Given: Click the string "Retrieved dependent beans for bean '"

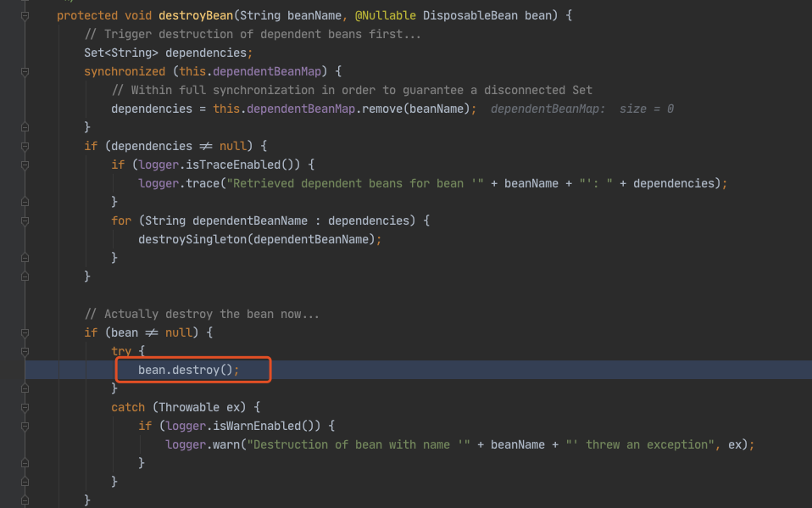Looking at the screenshot, I should point(355,183).
